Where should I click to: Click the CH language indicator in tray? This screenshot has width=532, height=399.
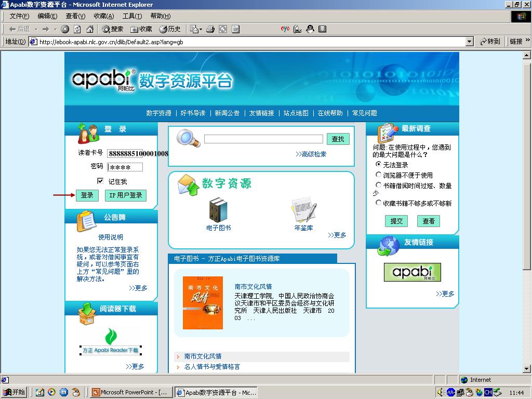point(488,393)
